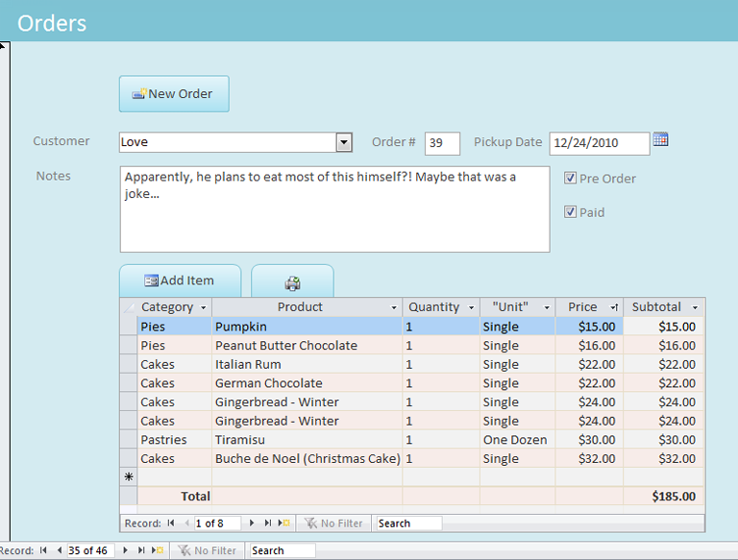The width and height of the screenshot is (738, 560).
Task: Open the Subtotal column filter dropdown
Action: (695, 308)
